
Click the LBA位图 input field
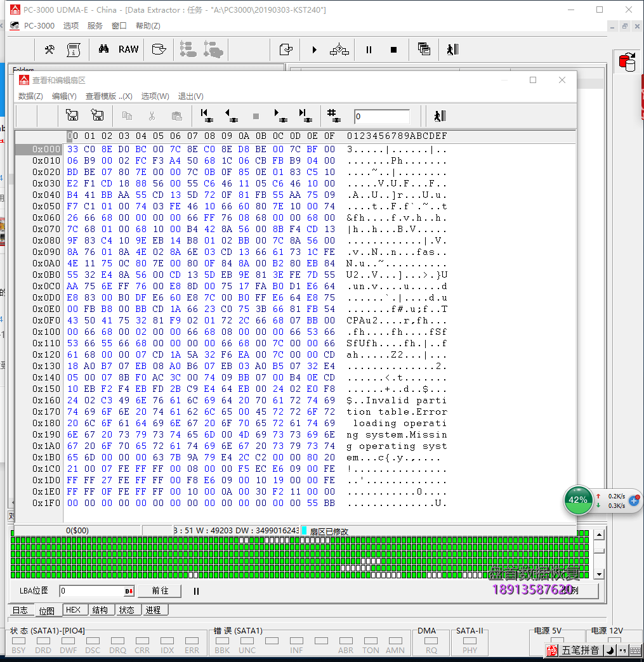pyautogui.click(x=92, y=591)
